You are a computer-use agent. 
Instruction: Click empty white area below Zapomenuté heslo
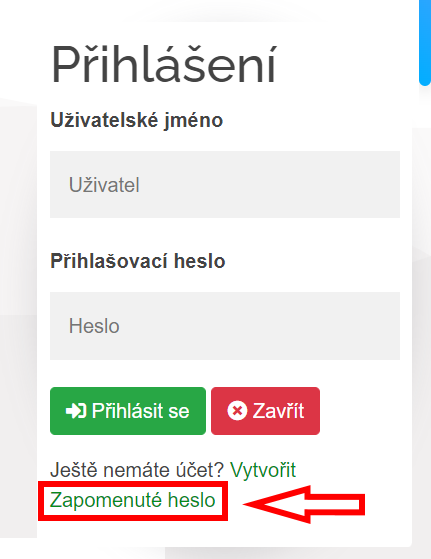(x=225, y=534)
